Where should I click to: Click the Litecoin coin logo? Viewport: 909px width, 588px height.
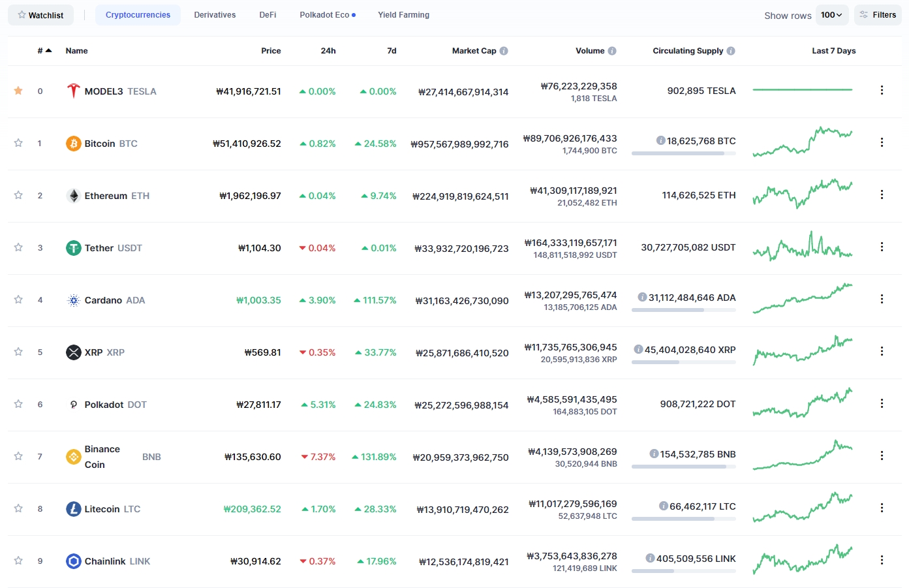click(73, 508)
